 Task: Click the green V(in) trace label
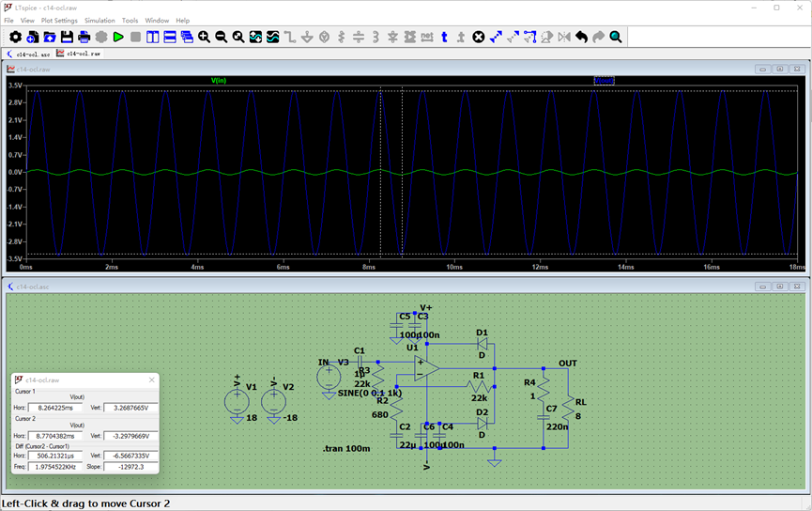219,81
